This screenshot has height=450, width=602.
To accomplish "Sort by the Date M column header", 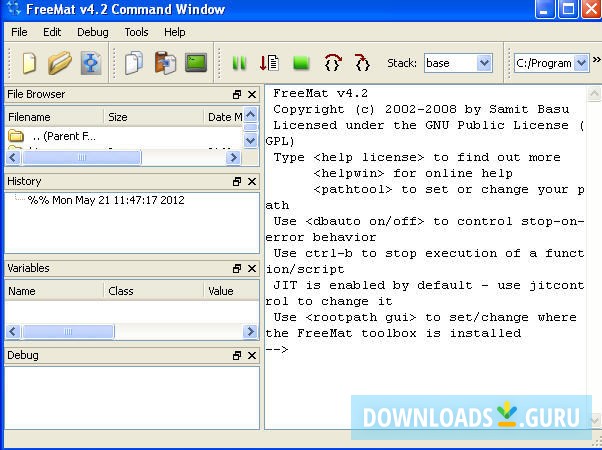I will pyautogui.click(x=223, y=117).
